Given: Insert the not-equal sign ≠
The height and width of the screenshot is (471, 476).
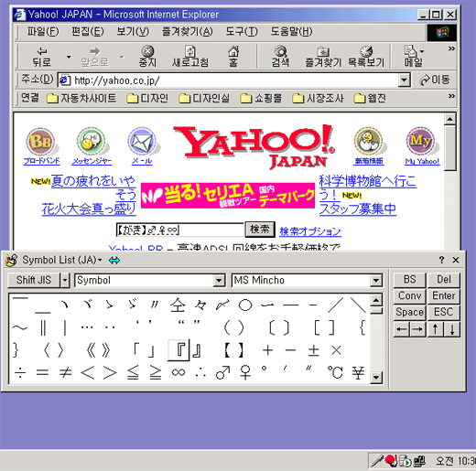Looking at the screenshot, I should (65, 372).
